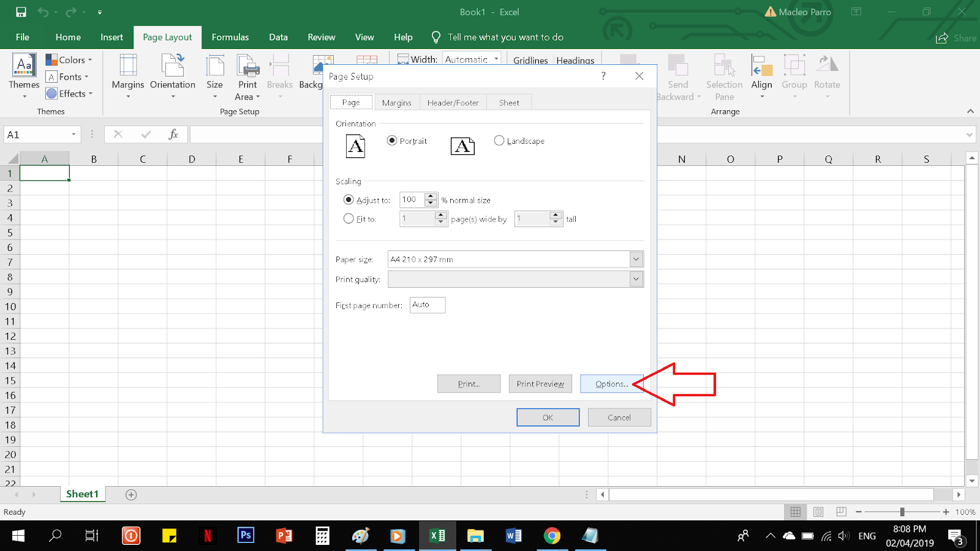Launch Photoshop from the taskbar
Screen dimensions: 980x551
click(x=245, y=536)
